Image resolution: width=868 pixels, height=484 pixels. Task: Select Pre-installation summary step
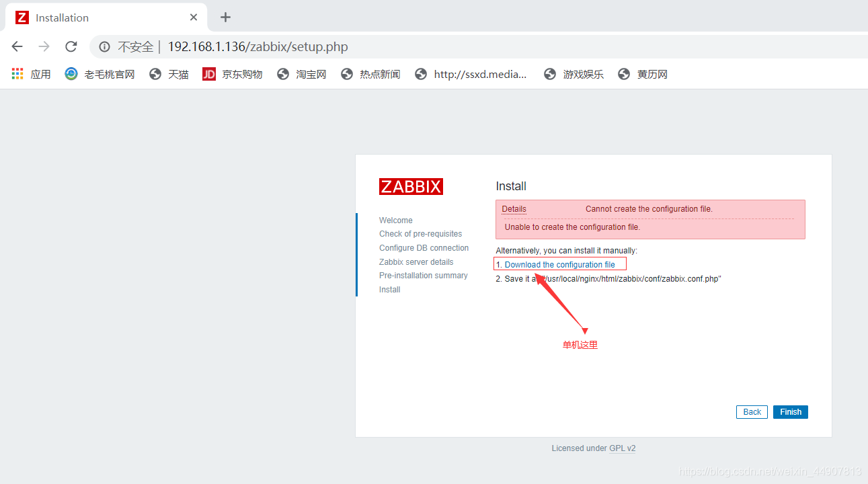click(424, 276)
